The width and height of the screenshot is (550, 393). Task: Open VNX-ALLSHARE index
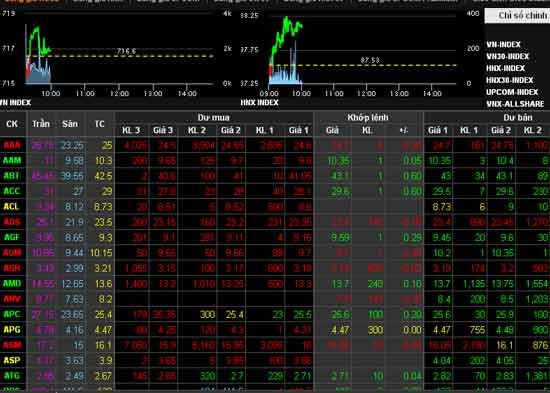pos(515,104)
